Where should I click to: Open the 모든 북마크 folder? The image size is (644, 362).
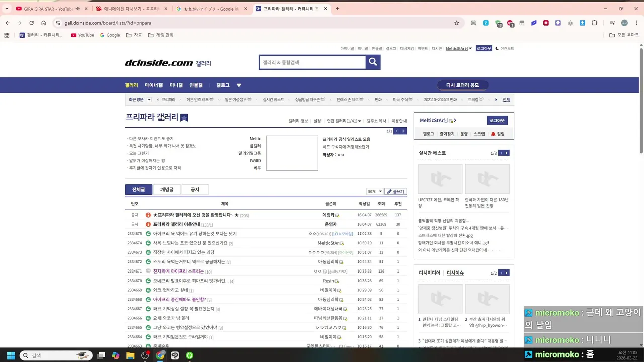624,35
